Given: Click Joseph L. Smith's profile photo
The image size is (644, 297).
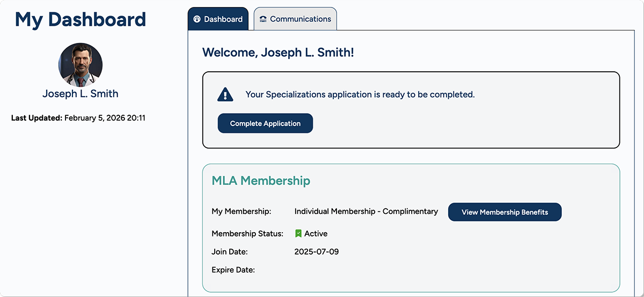Looking at the screenshot, I should coord(80,65).
